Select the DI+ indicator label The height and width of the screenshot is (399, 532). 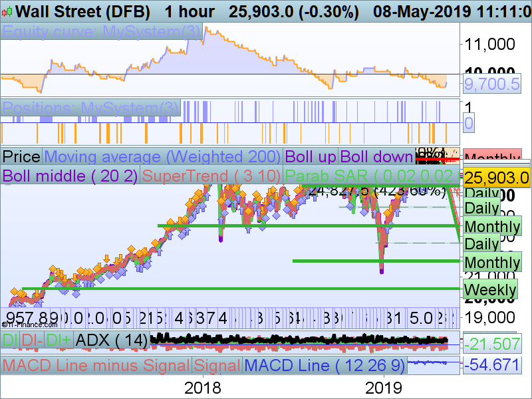(59, 340)
